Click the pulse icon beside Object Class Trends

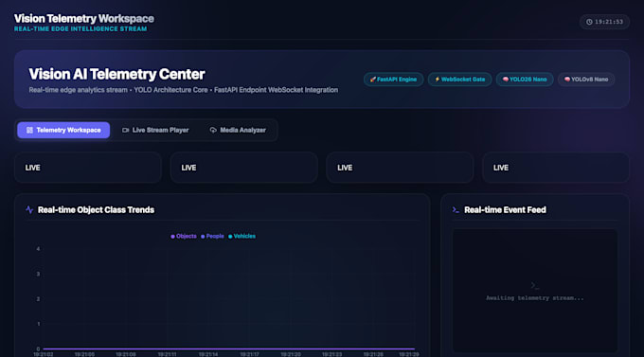click(x=29, y=210)
